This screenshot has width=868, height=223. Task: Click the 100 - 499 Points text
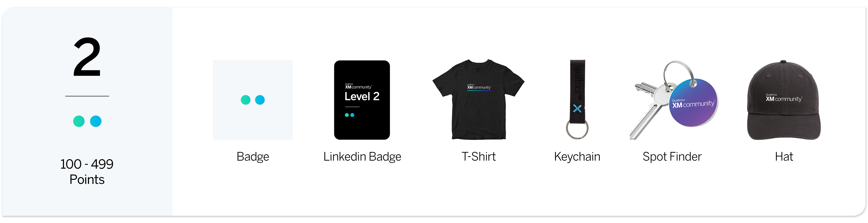(x=87, y=172)
